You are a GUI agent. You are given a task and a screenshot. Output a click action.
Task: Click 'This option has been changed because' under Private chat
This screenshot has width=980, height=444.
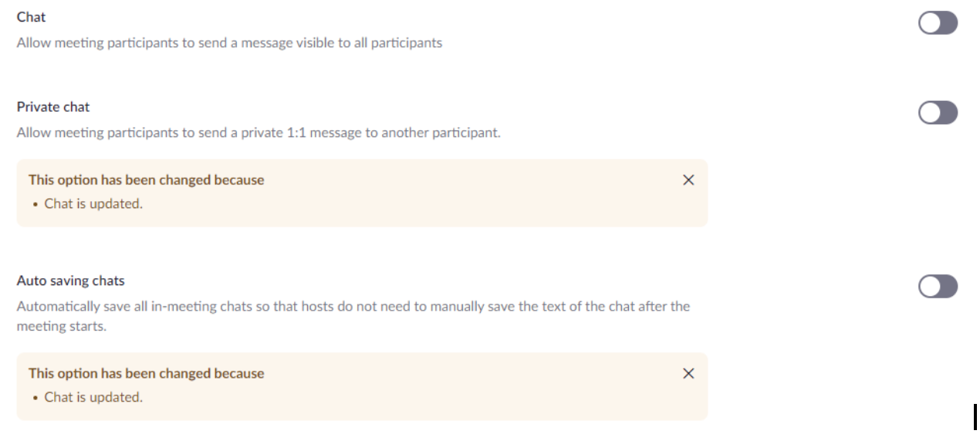click(147, 180)
